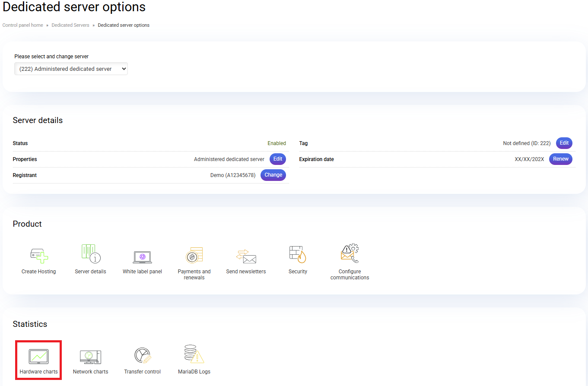Click the Transfer control icon

pyautogui.click(x=142, y=355)
